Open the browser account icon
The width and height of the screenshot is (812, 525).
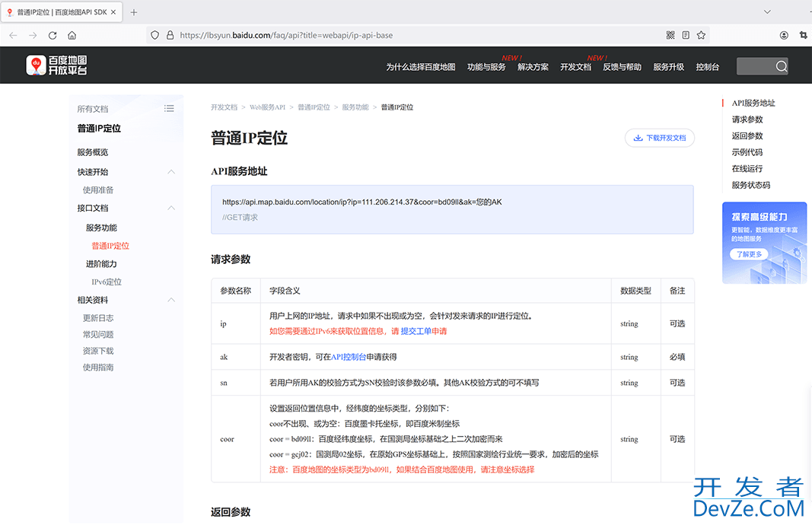[784, 35]
